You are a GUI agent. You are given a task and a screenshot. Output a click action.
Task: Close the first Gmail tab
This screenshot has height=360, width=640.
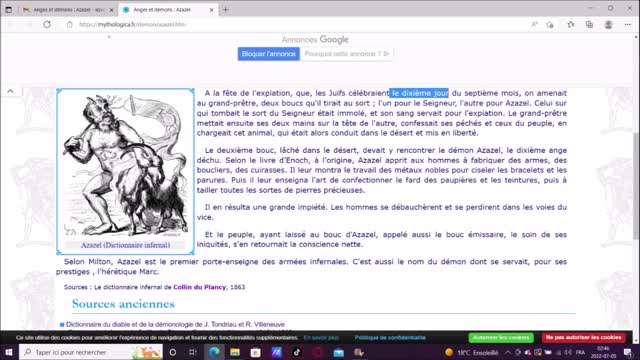[x=111, y=9]
